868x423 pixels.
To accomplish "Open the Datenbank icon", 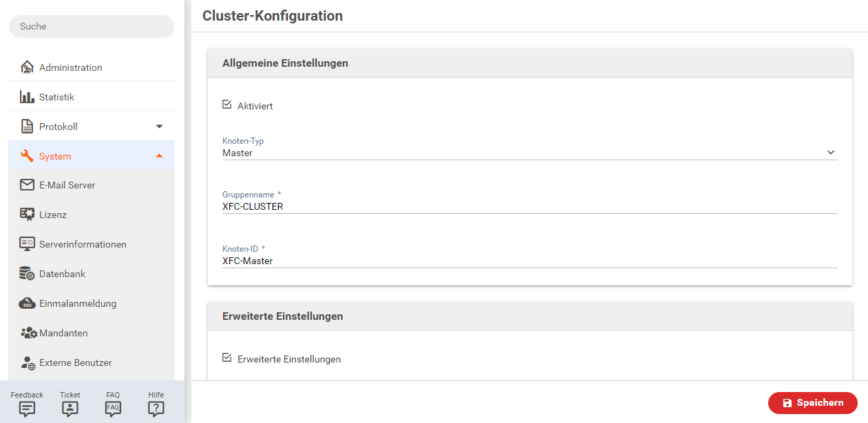I will click(x=28, y=274).
